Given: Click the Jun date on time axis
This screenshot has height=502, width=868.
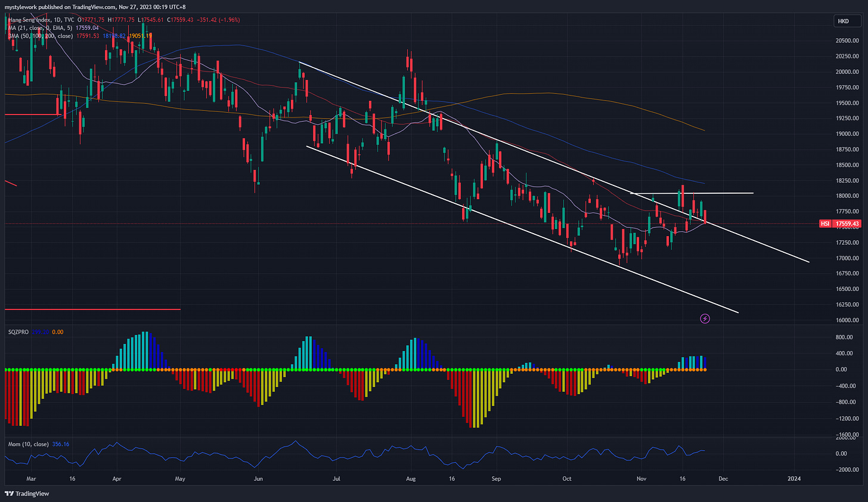Looking at the screenshot, I should coord(258,478).
